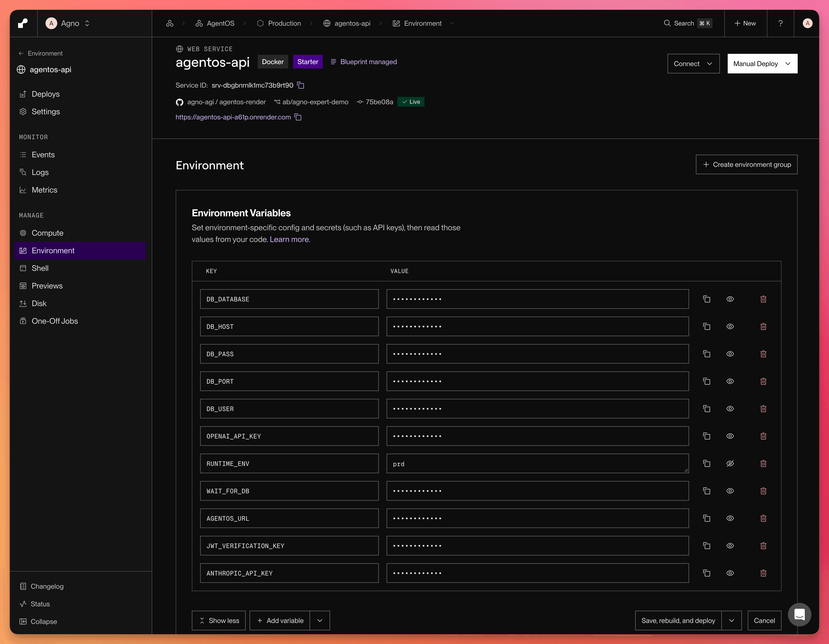Screen dimensions: 829x644
Task: Select One-Off Jobs in the sidebar
Action: (55, 321)
